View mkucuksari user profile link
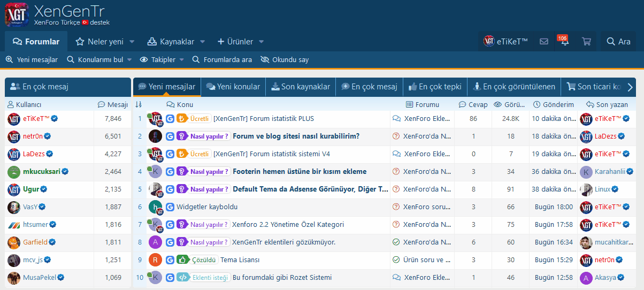Image resolution: width=644 pixels, height=290 pixels. (x=42, y=172)
